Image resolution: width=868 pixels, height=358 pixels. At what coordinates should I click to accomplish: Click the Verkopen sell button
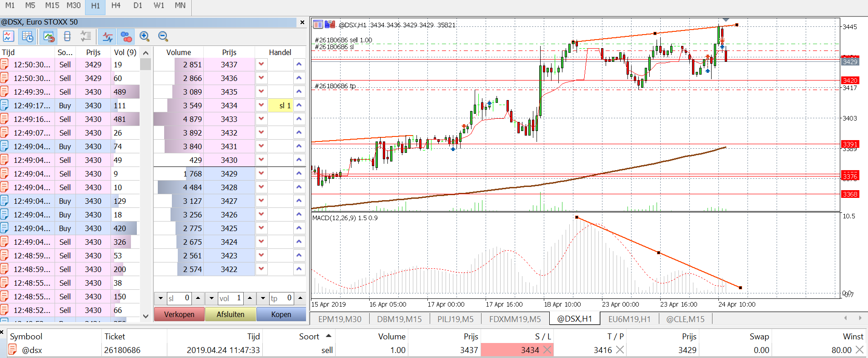(179, 314)
